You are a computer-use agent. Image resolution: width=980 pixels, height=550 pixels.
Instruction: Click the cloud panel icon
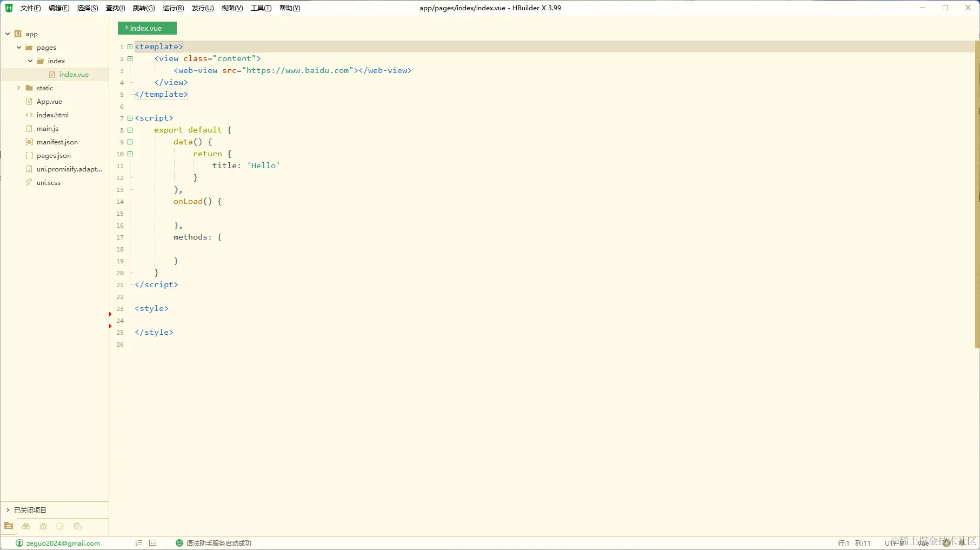click(78, 526)
